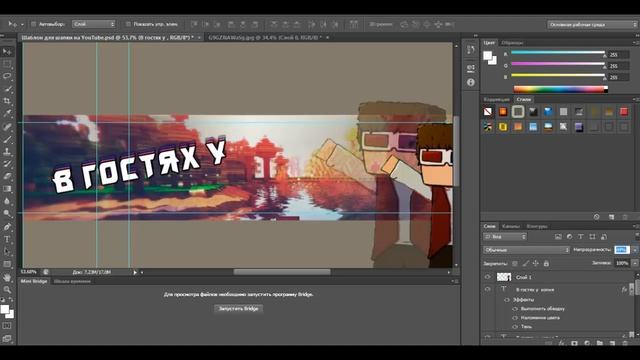Select the Gradient tool
640x360 pixels.
click(7, 189)
